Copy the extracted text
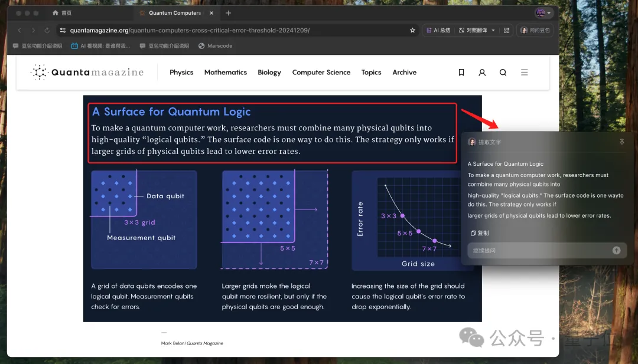This screenshot has width=638, height=364. [x=480, y=233]
